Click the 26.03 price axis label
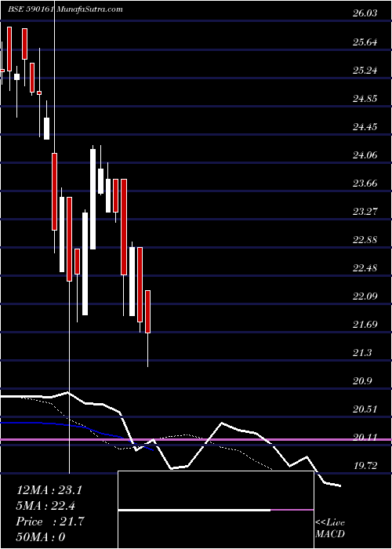 click(365, 13)
